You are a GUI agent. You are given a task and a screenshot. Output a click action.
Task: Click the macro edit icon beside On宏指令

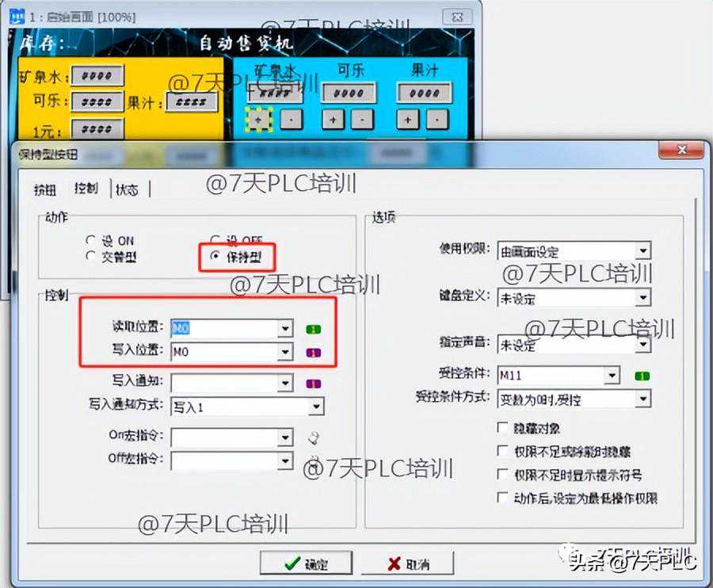[x=314, y=437]
